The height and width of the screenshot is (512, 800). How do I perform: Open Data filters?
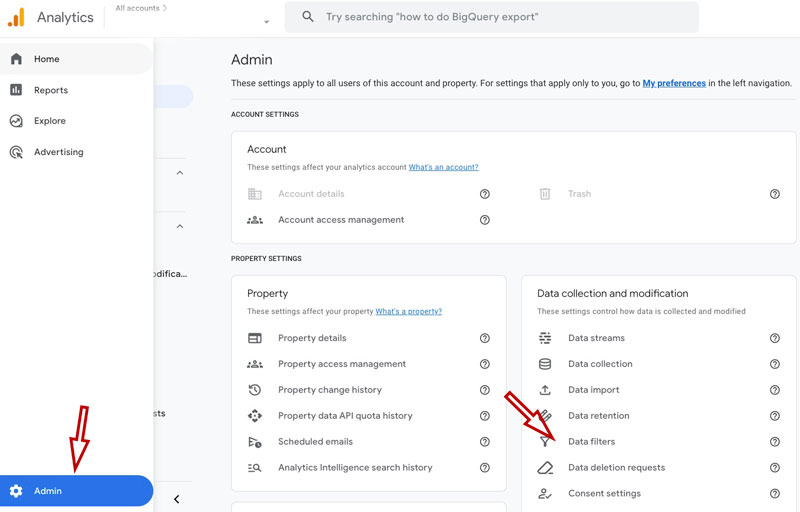click(x=591, y=442)
